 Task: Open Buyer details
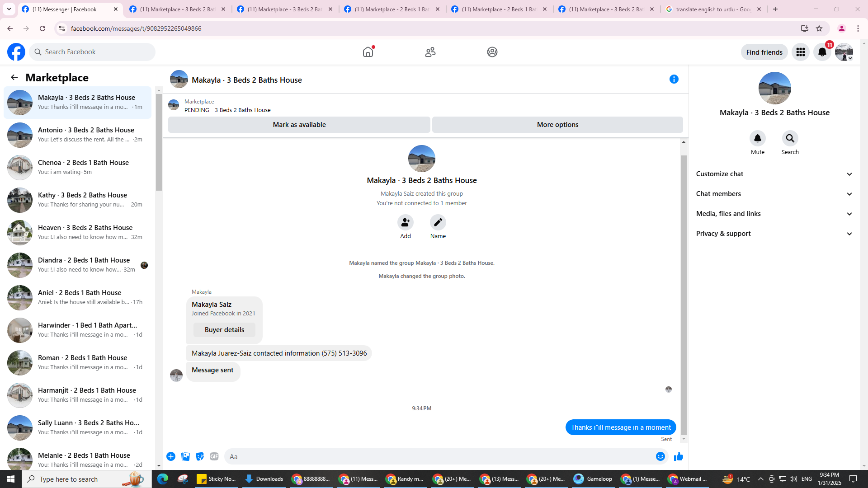click(x=224, y=330)
